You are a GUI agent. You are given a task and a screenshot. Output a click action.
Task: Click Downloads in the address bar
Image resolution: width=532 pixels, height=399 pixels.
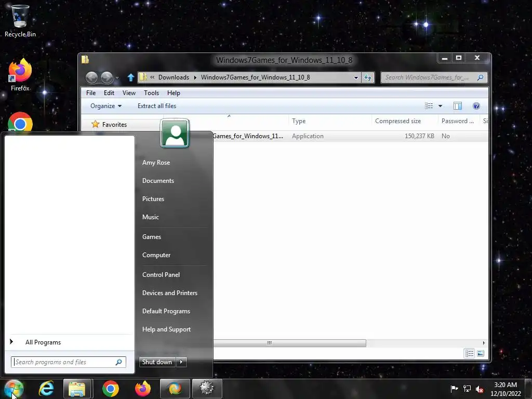click(x=174, y=78)
